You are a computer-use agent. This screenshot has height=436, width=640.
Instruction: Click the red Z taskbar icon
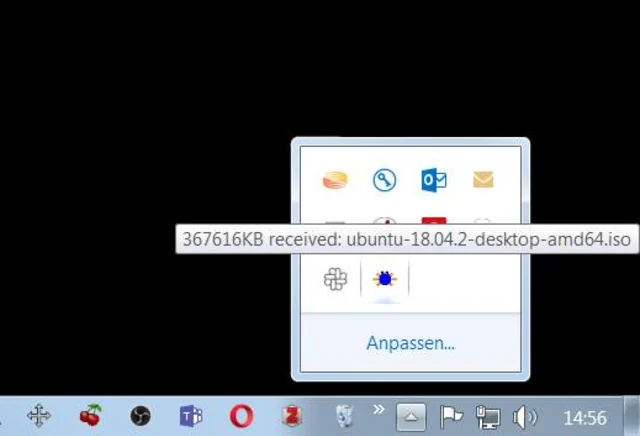pyautogui.click(x=292, y=416)
